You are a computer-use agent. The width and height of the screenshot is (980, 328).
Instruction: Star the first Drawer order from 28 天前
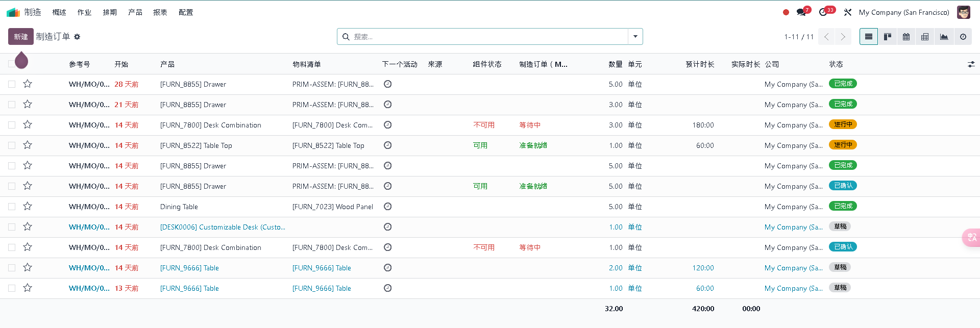(28, 84)
